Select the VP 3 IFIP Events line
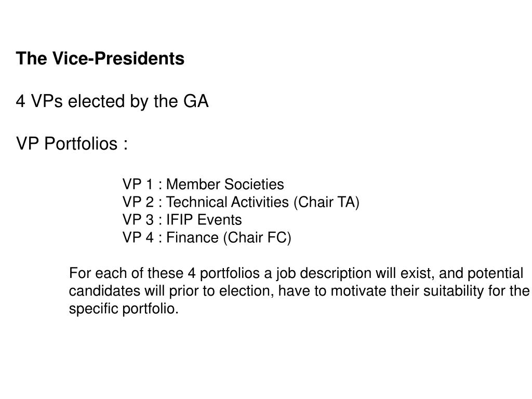The height and width of the screenshot is (399, 532). pyautogui.click(x=182, y=220)
